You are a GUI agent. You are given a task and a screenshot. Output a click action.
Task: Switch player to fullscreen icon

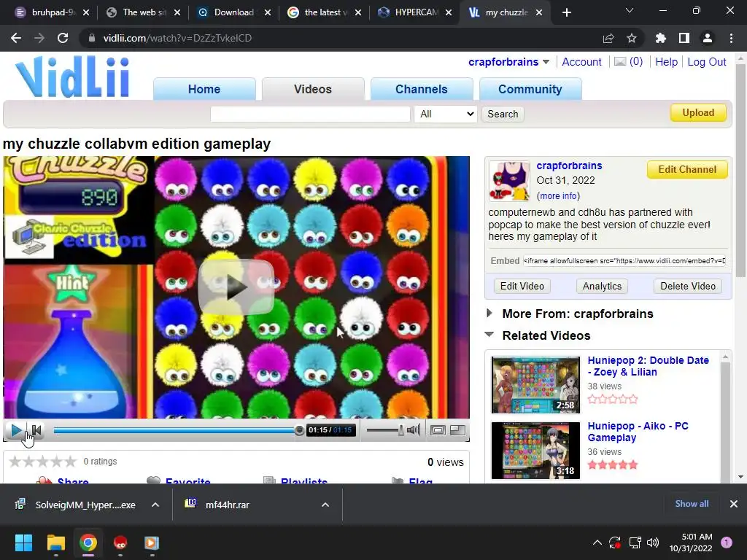coord(457,430)
